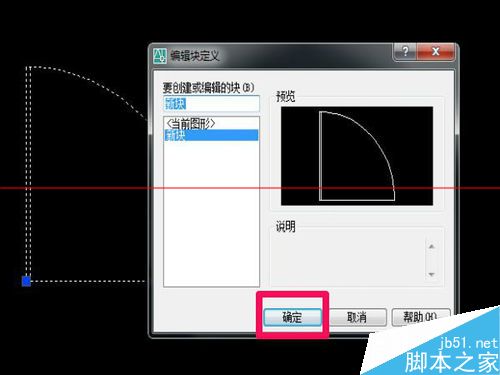
Task: Click the blue grip on the drawing
Action: point(26,281)
